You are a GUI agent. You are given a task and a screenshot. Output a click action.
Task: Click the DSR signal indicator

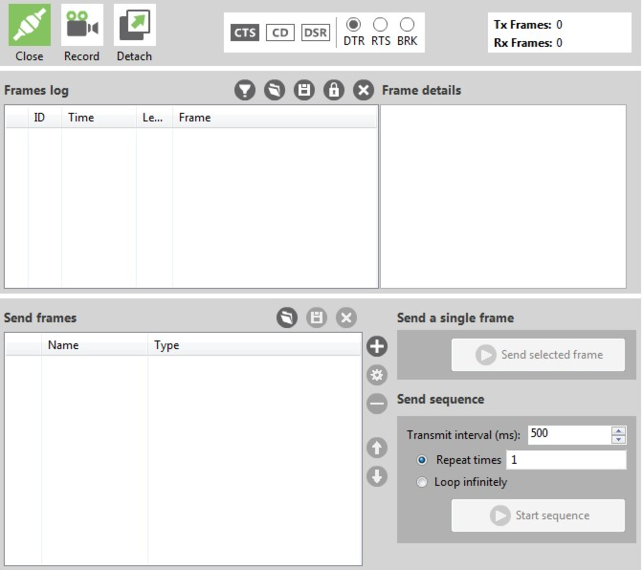point(315,32)
